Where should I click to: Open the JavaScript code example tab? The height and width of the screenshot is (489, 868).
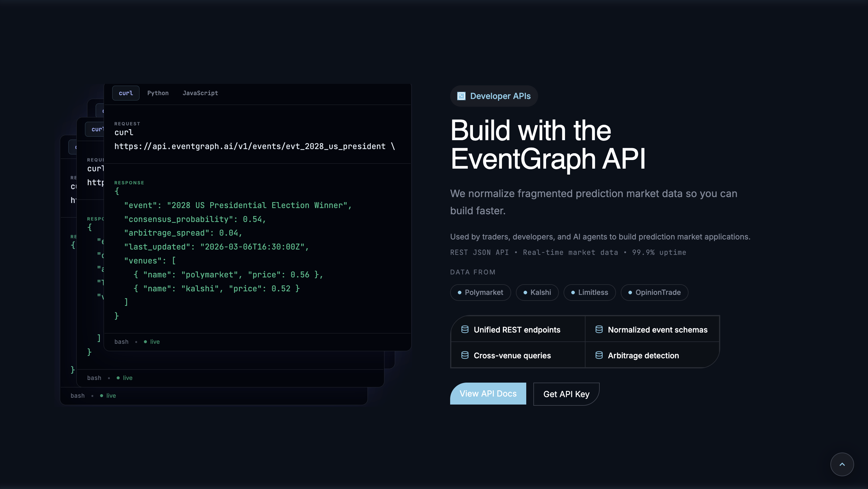[200, 93]
